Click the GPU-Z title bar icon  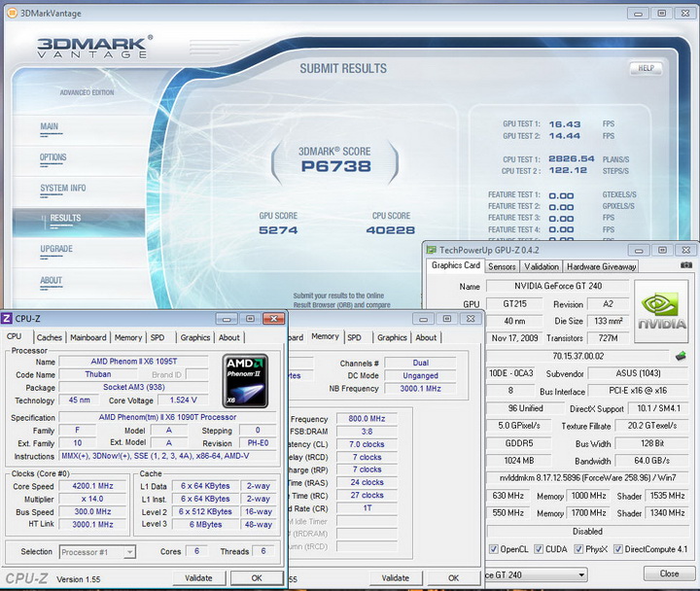(x=433, y=250)
